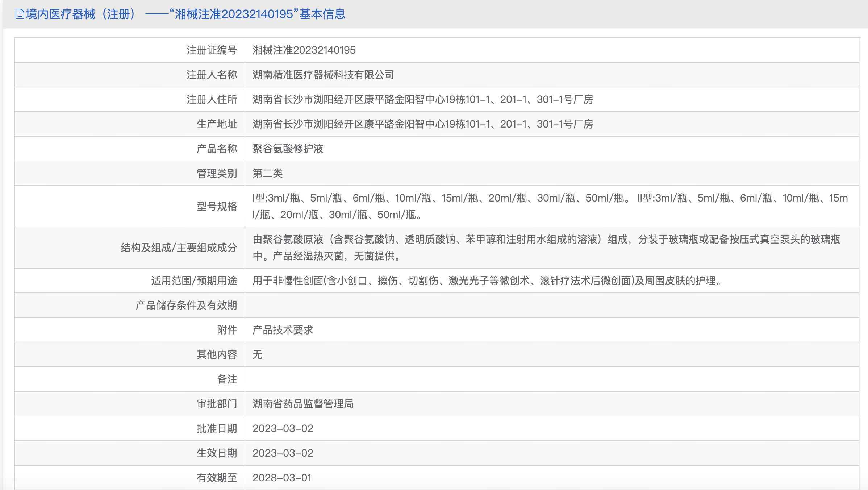Open the 产品技术要求 attachment link
868x490 pixels.
[x=283, y=330]
